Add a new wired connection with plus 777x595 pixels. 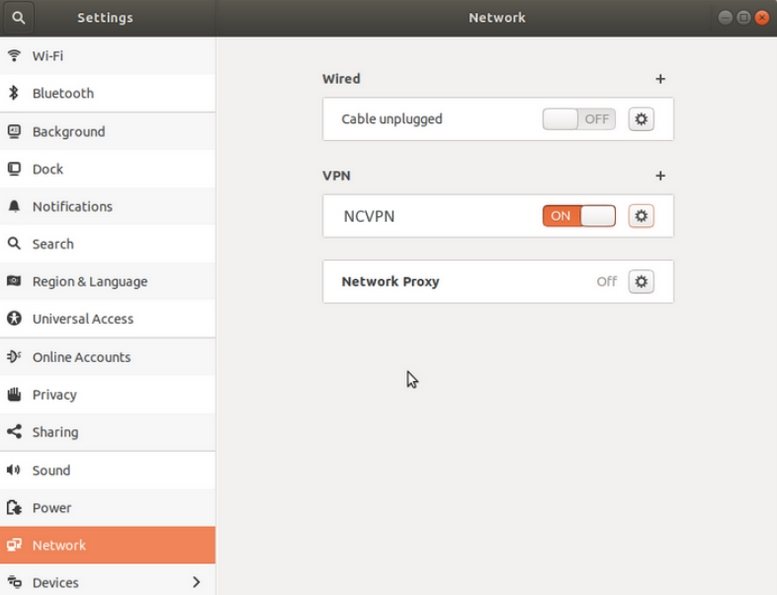660,79
